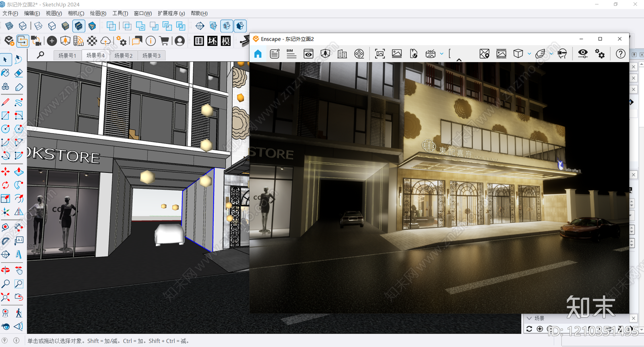Open Enscape video editor reel icon

click(359, 54)
